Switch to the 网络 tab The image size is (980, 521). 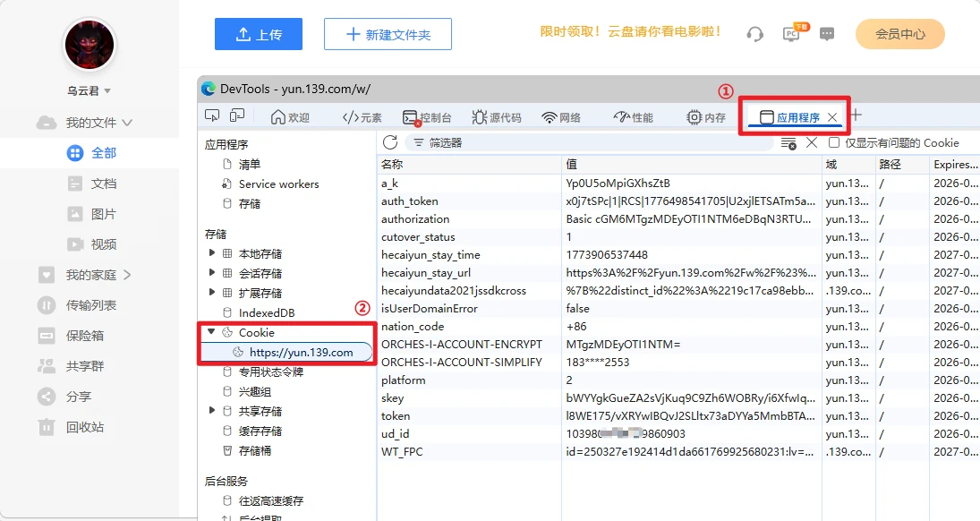(x=561, y=117)
